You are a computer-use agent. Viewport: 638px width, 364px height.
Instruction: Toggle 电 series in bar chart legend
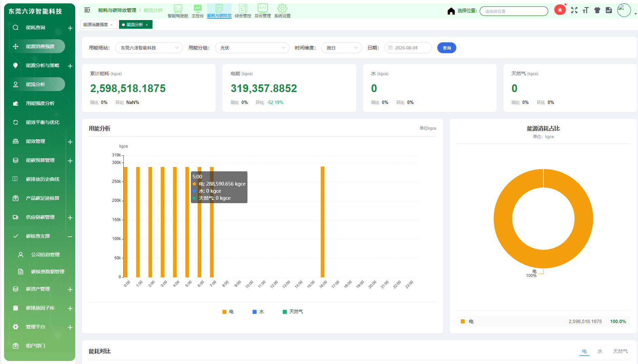[228, 312]
